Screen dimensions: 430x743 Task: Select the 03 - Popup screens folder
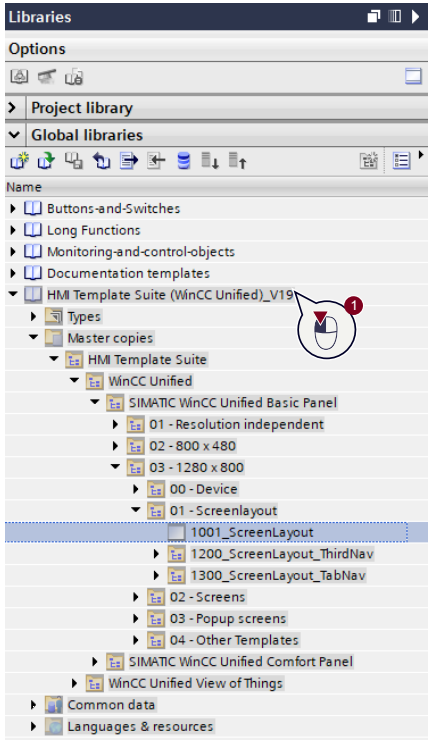228,618
